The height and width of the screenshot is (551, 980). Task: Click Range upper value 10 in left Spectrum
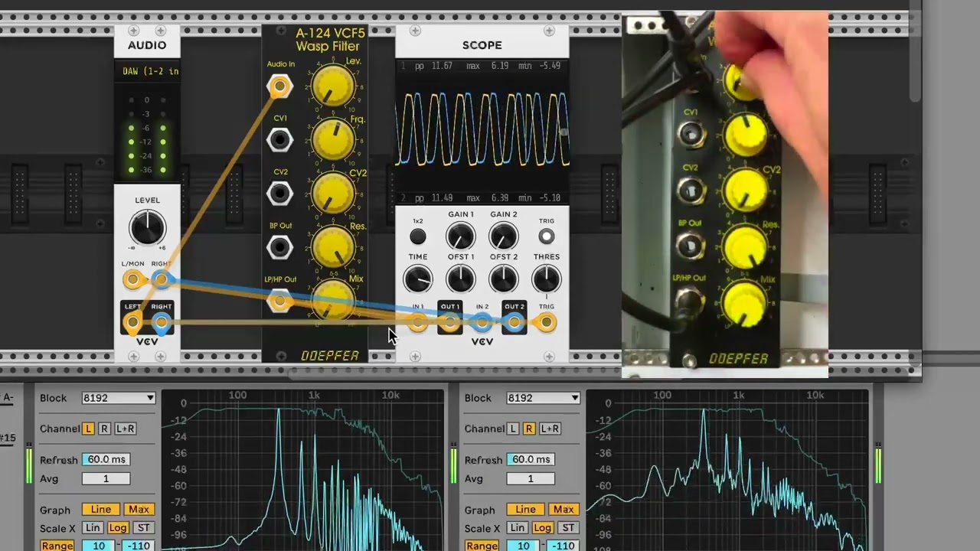(99, 546)
